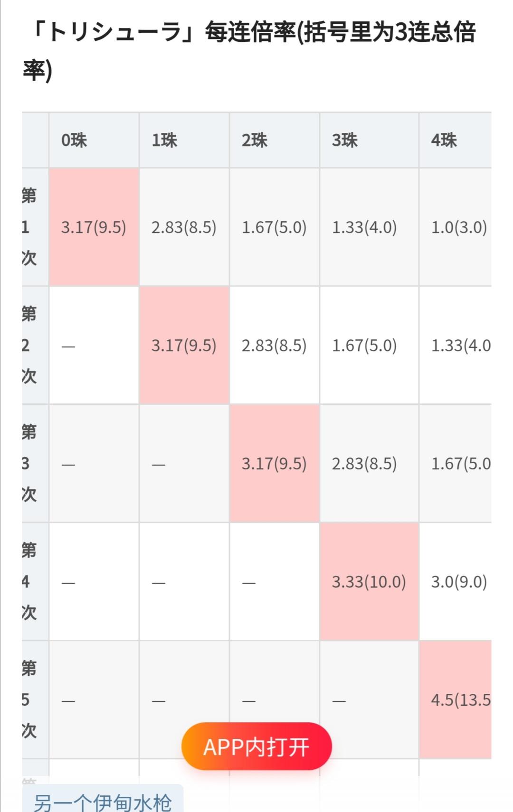Select the 1.33(4.0) cell under 3珠
513x812 pixels.
369,227
